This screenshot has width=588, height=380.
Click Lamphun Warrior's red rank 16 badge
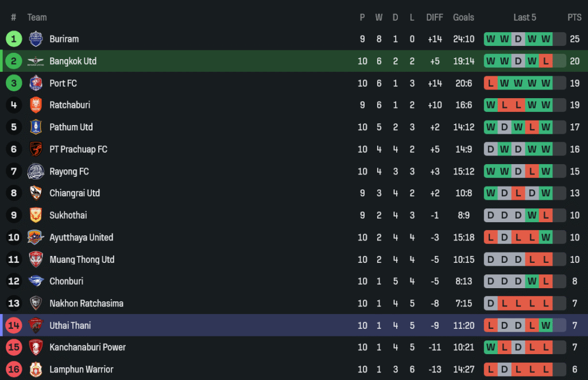click(x=14, y=370)
